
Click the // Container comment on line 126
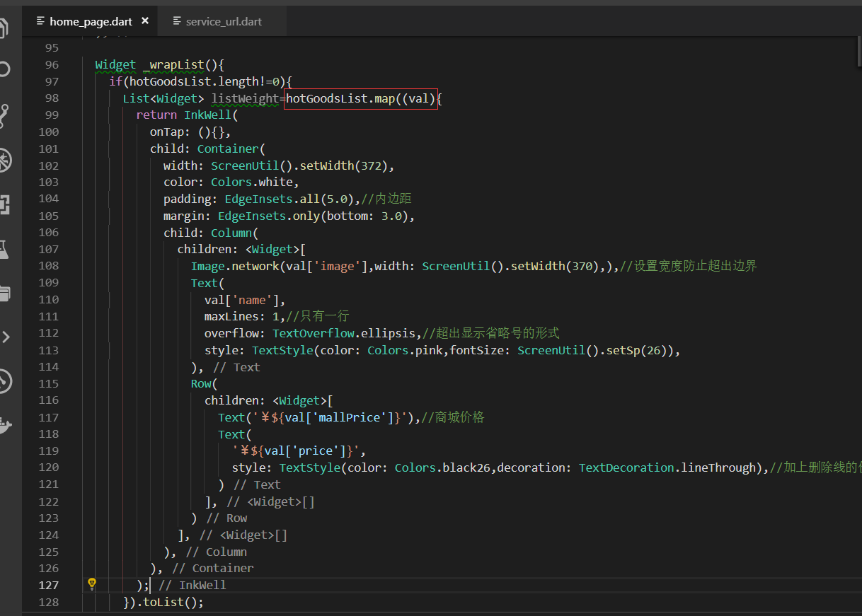pos(213,568)
